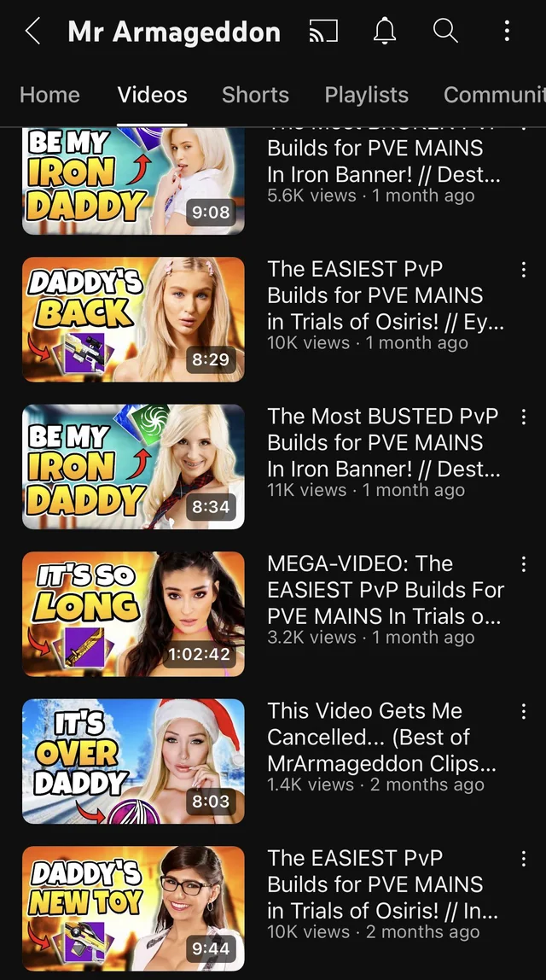Viewport: 546px width, 980px height.
Task: Go to the Playlists tab
Action: [x=366, y=95]
